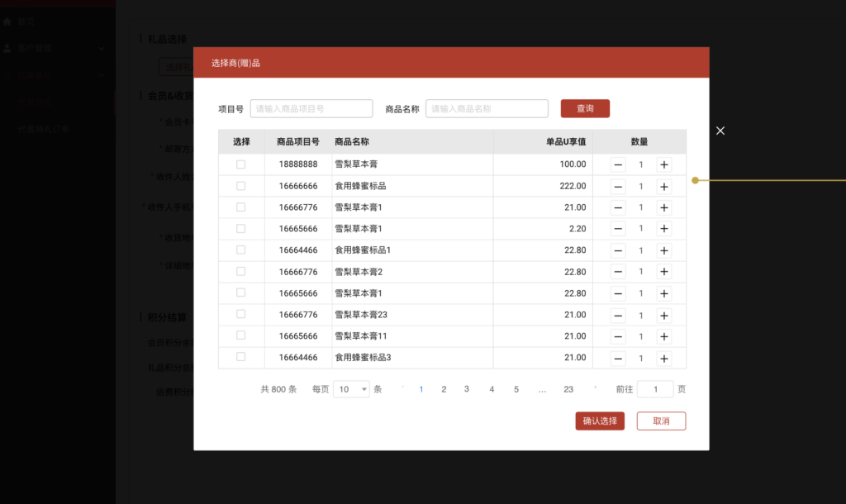Go to next page with the right arrow
Screen dimensions: 846x504
click(595, 388)
